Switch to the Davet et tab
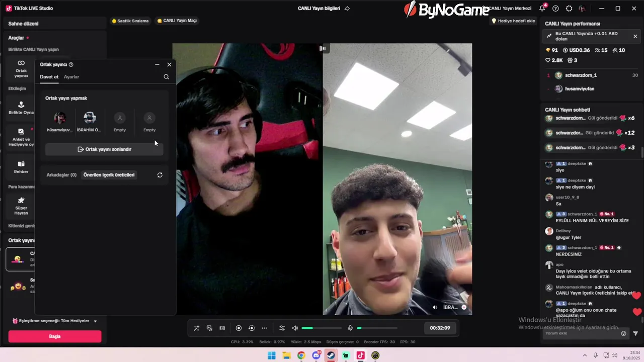The width and height of the screenshot is (644, 362). [x=49, y=77]
